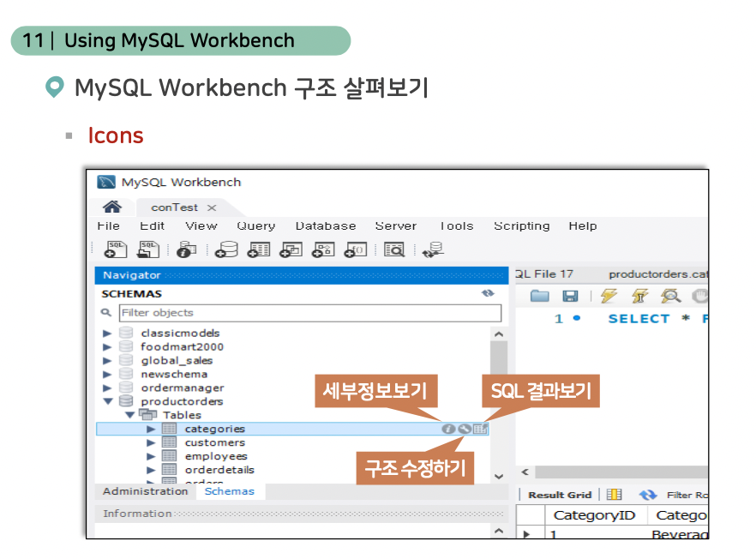Click in the Filter objects field
756x559 pixels.
(310, 313)
